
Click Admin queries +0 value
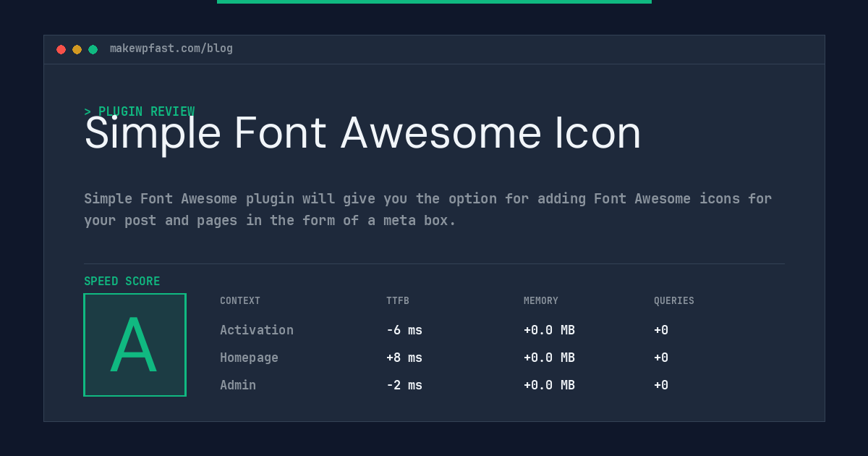(x=661, y=385)
